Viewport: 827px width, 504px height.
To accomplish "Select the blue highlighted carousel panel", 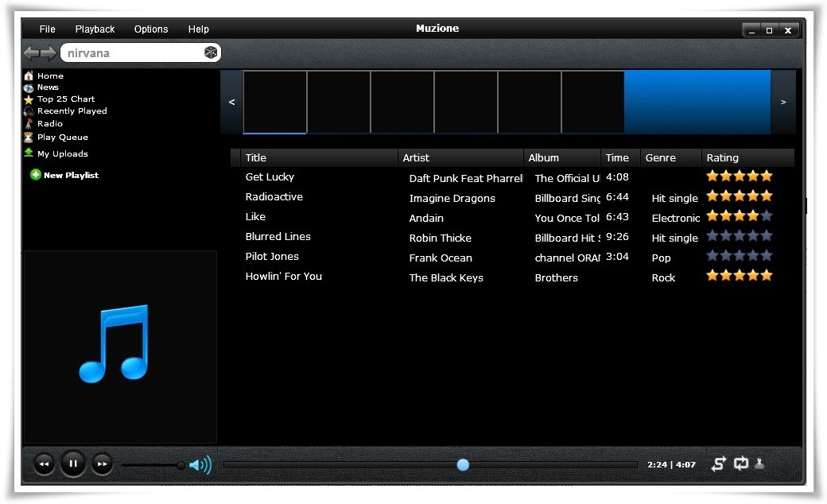I will [x=697, y=103].
